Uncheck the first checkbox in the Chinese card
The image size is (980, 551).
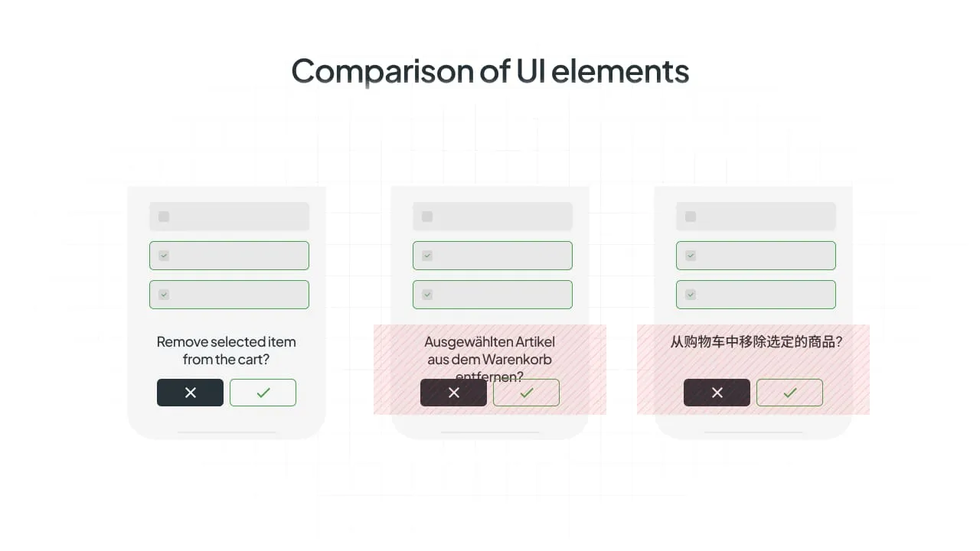point(690,255)
